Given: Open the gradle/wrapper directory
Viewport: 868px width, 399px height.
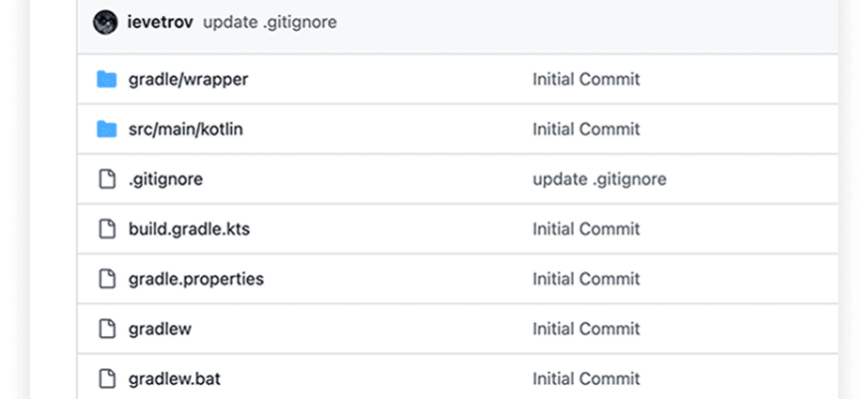Looking at the screenshot, I should coord(188,80).
